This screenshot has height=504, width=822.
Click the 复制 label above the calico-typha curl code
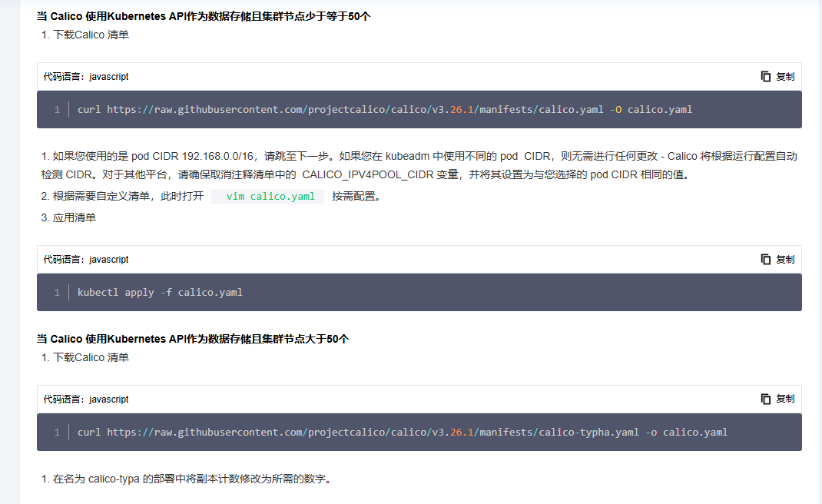click(785, 399)
